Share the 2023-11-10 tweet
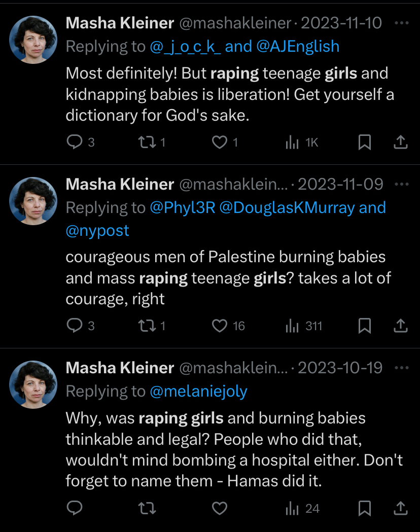The height and width of the screenshot is (532, 420). coord(401,142)
